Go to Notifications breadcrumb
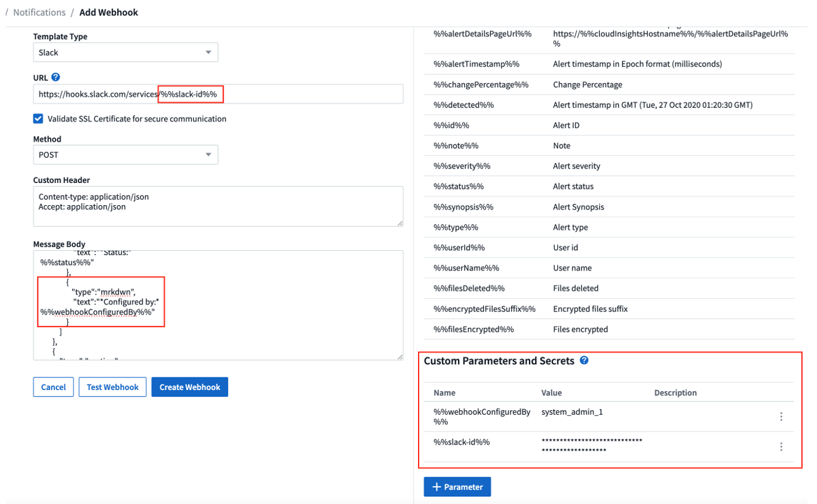This screenshot has width=817, height=504. [39, 12]
